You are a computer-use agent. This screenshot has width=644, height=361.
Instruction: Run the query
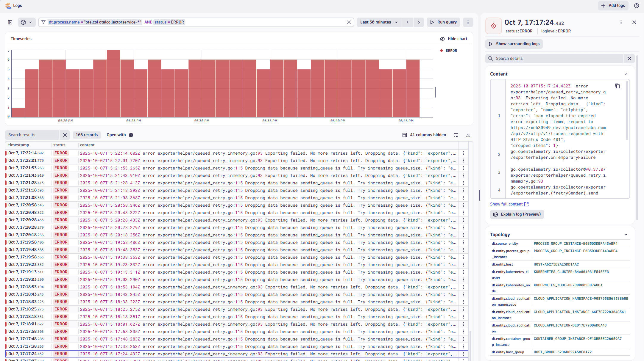click(x=443, y=22)
